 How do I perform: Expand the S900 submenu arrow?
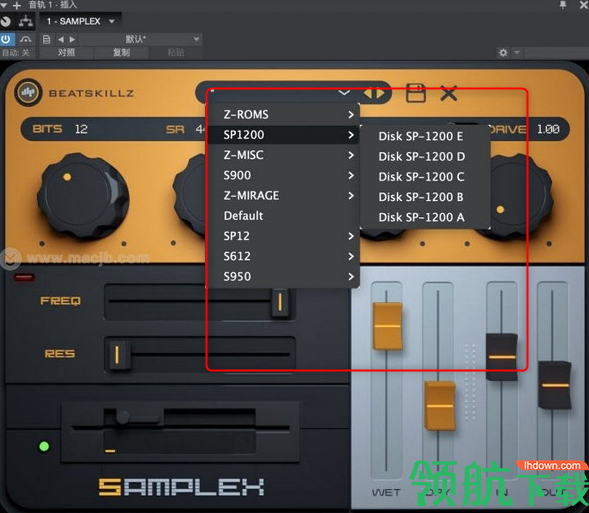click(x=351, y=175)
